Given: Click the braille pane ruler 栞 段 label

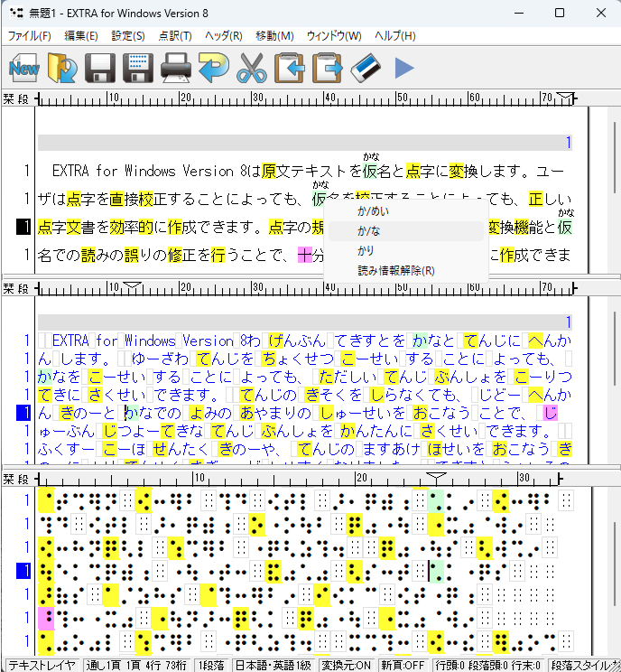Looking at the screenshot, I should (x=16, y=479).
